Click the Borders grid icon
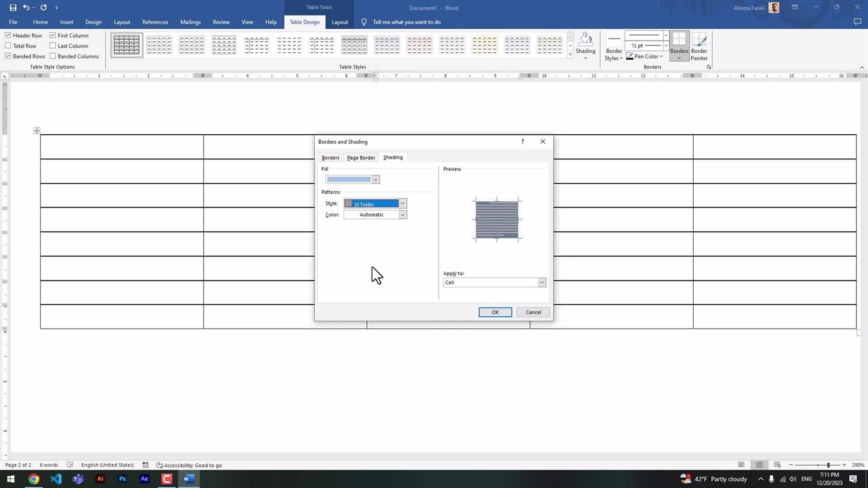Screen dimensions: 868x488 point(679,39)
